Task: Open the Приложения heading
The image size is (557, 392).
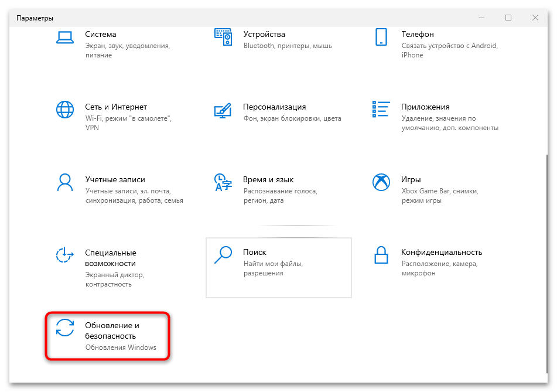Action: click(425, 107)
